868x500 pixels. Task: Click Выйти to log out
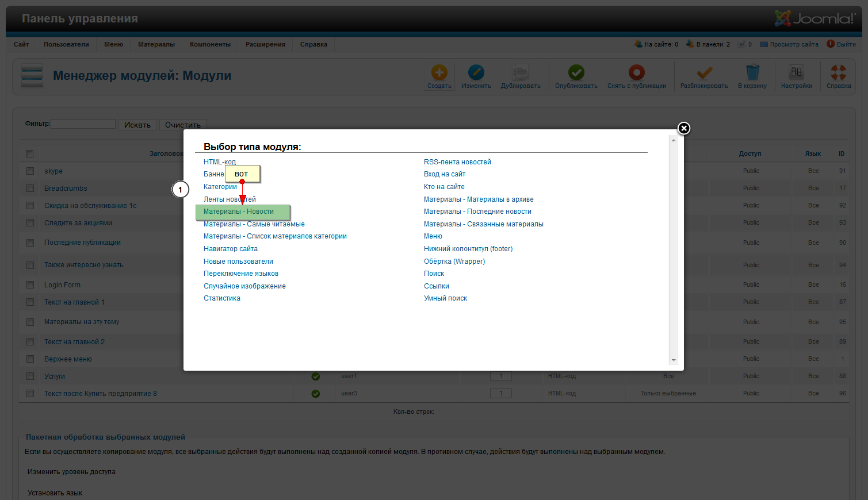click(846, 44)
